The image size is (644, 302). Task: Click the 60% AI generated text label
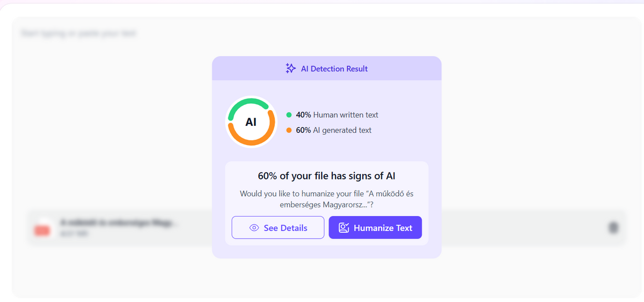[334, 130]
